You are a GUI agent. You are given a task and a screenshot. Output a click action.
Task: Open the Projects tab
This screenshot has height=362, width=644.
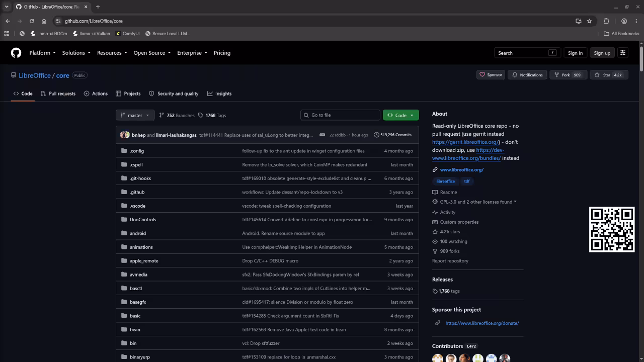pos(128,94)
